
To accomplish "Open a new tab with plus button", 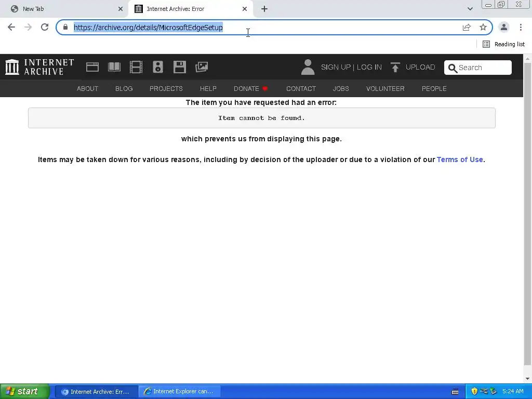I will tap(264, 9).
